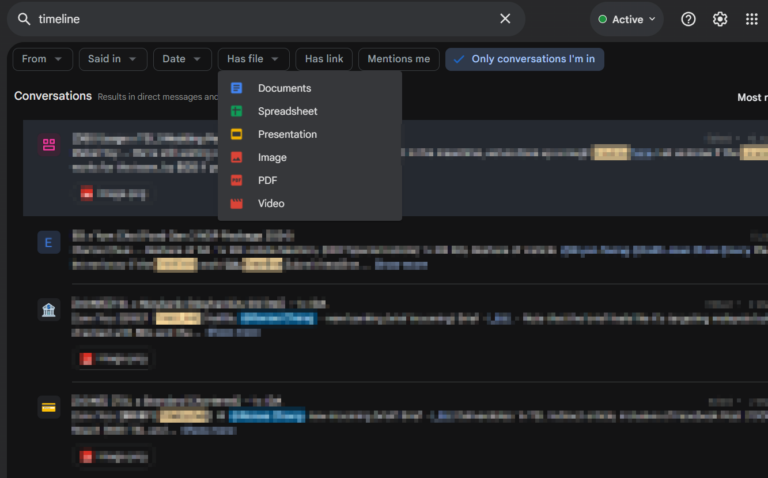Click the search field containing timeline
Screen dimensions: 768x478
click(260, 19)
